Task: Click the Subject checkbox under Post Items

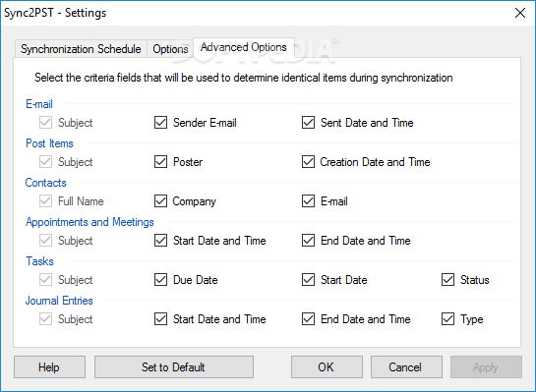Action: click(45, 161)
